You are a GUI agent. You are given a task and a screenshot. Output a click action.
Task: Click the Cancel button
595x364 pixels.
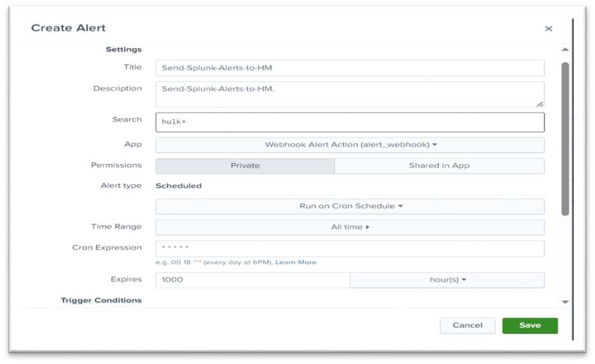coord(467,325)
